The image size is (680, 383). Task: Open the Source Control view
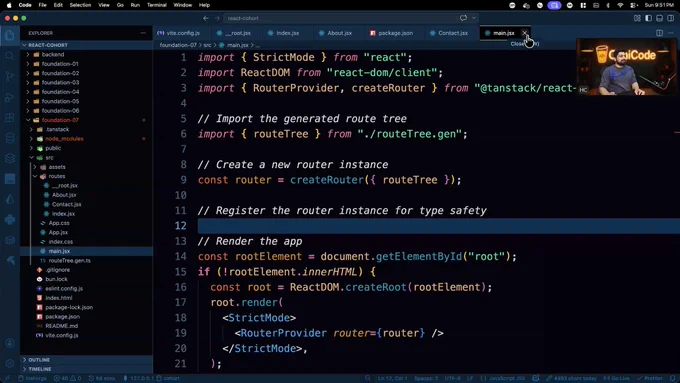pyautogui.click(x=10, y=76)
